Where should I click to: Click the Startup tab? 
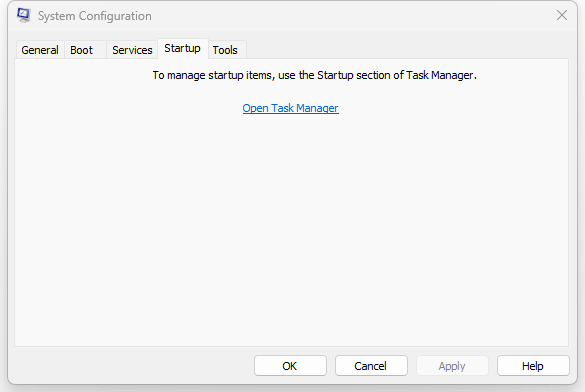click(182, 48)
